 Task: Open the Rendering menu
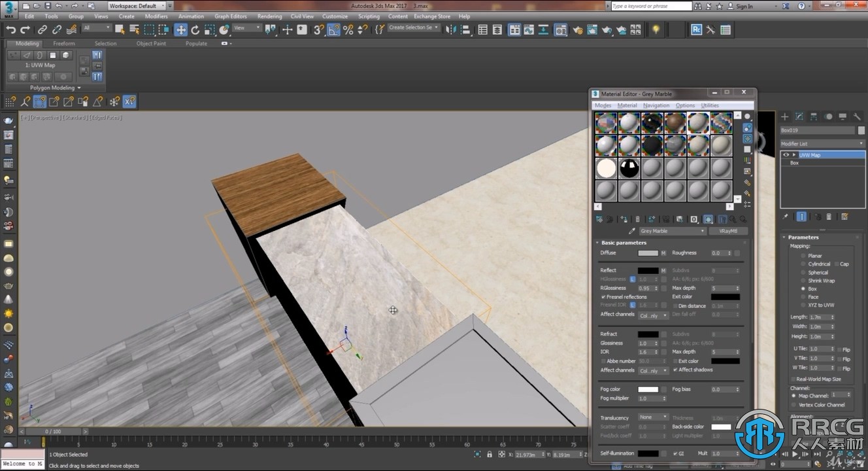(269, 16)
